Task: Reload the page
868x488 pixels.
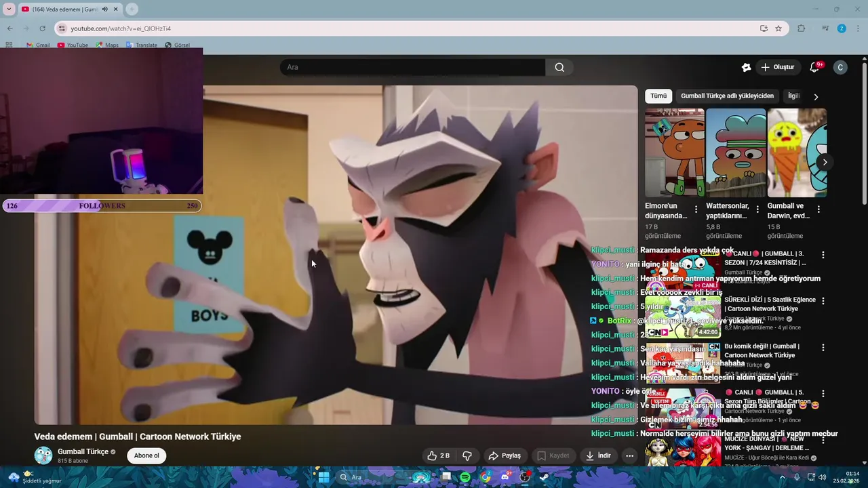Action: pyautogui.click(x=42, y=28)
